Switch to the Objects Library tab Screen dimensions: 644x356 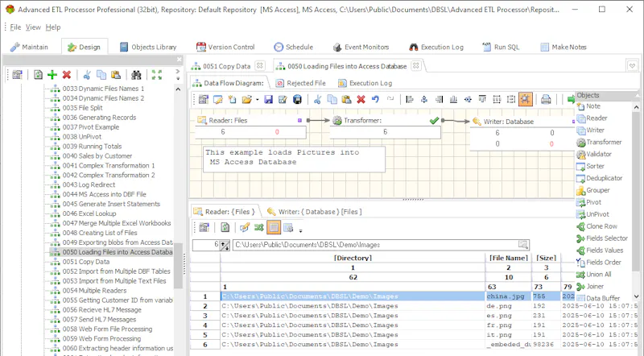click(148, 47)
